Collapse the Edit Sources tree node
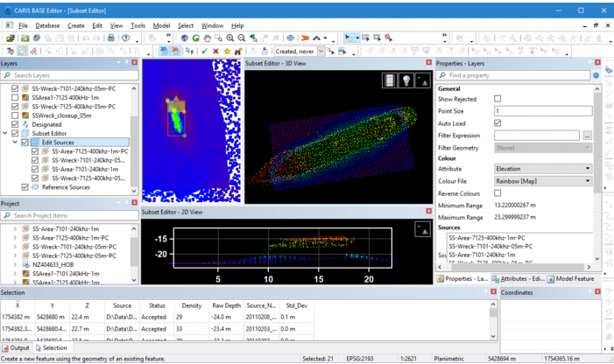Viewport: 614px width, 364px height. point(15,142)
